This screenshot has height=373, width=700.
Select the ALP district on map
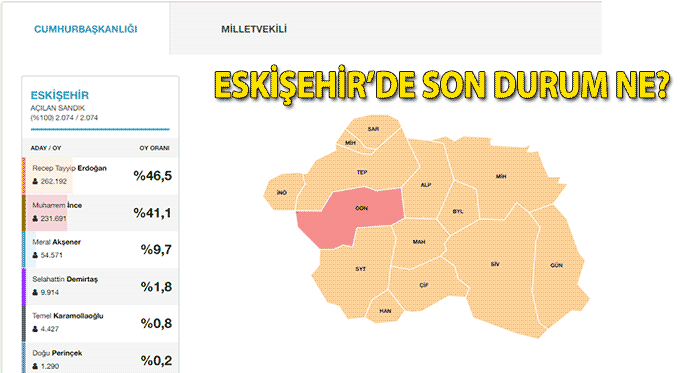coord(426,184)
